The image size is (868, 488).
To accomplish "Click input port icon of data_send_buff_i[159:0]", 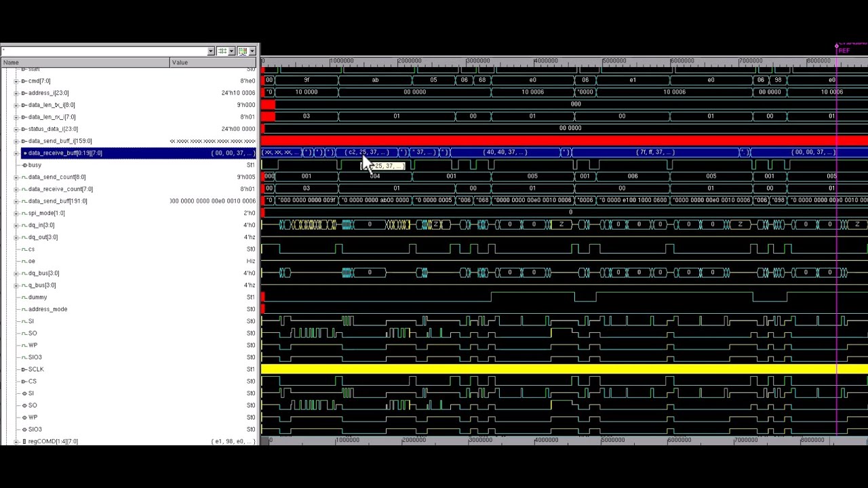I will (24, 141).
